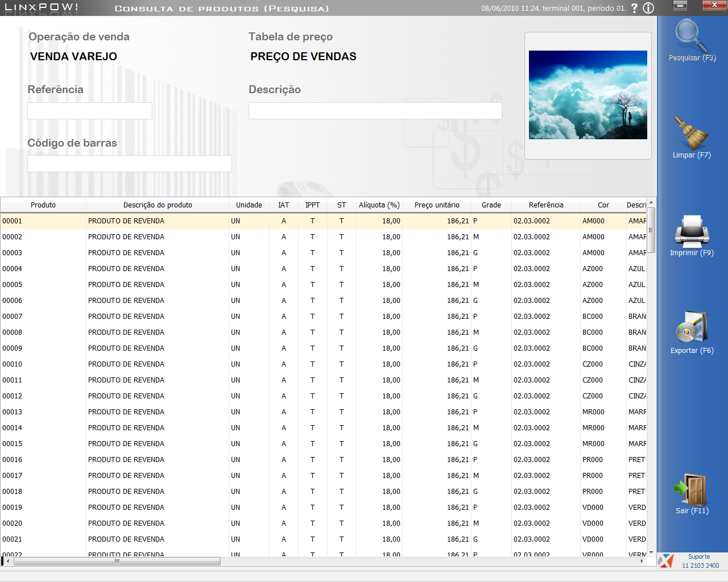Click the date and terminal status text
Image resolution: width=728 pixels, height=582 pixels.
pos(553,9)
